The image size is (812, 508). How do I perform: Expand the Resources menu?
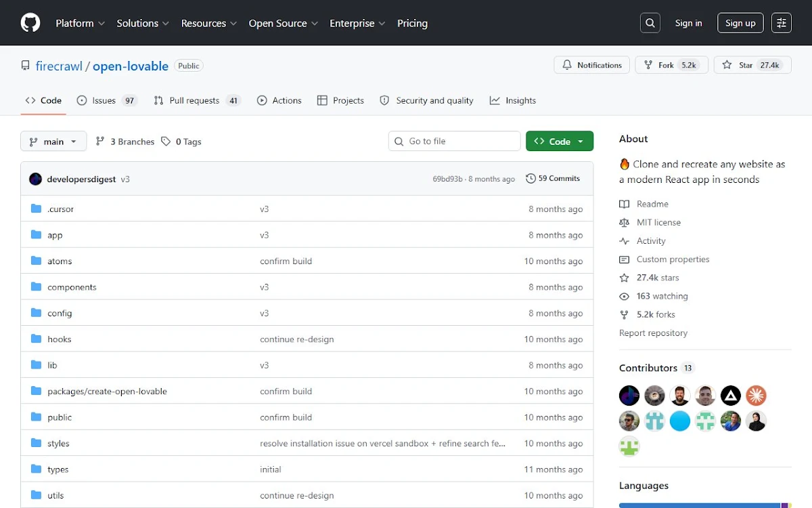(x=209, y=23)
